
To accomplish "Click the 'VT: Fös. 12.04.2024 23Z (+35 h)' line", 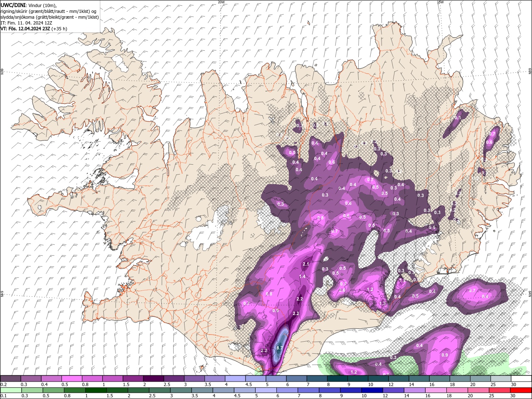I will tap(34, 29).
